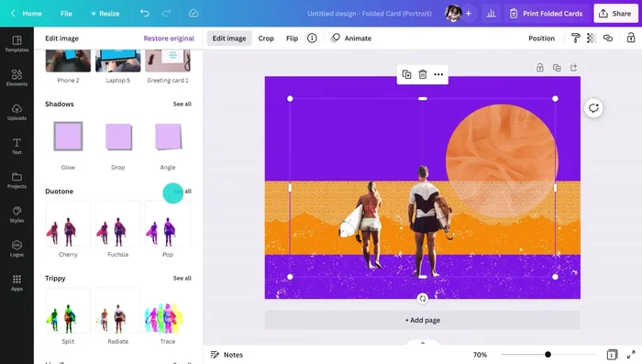Click the link chain icon
Screen dimensions: 642x364
coord(608,39)
